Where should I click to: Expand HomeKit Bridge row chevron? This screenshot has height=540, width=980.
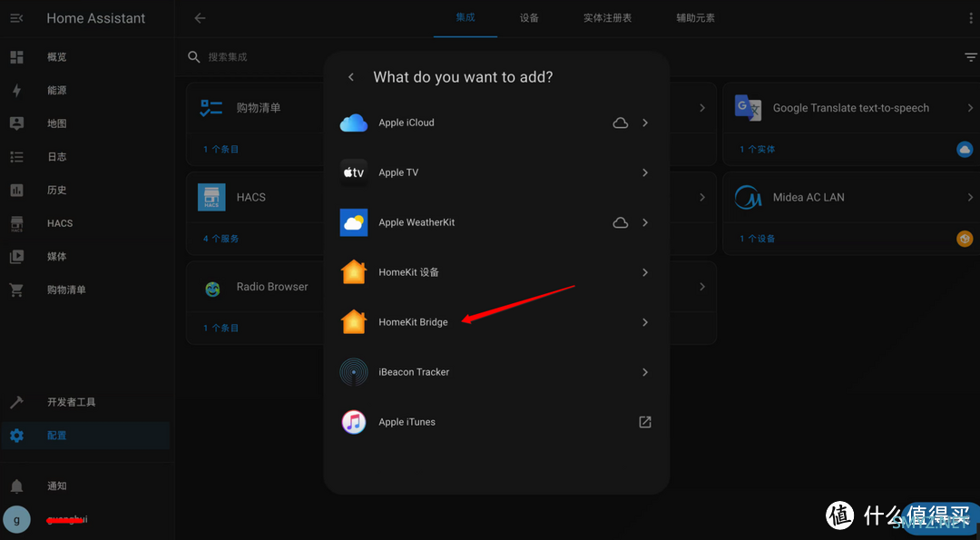(x=645, y=322)
